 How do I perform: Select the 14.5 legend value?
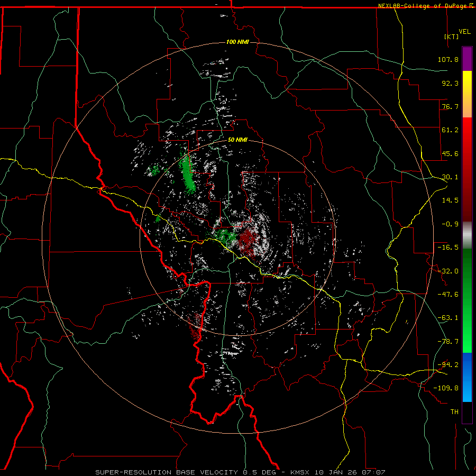pos(450,200)
